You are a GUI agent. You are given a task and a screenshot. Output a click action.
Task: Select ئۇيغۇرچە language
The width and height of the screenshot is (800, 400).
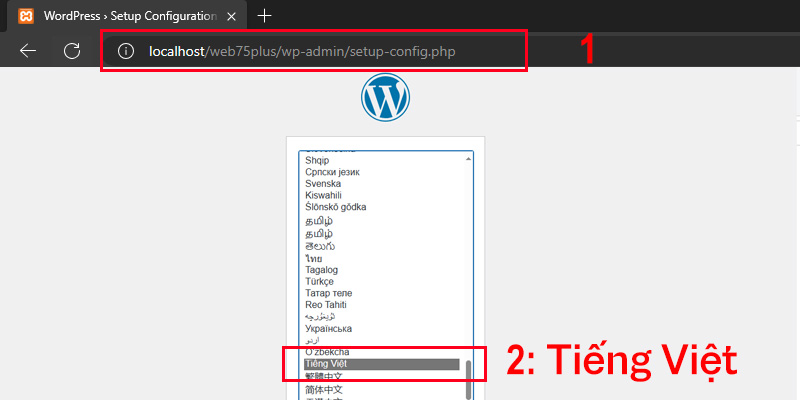tap(322, 317)
